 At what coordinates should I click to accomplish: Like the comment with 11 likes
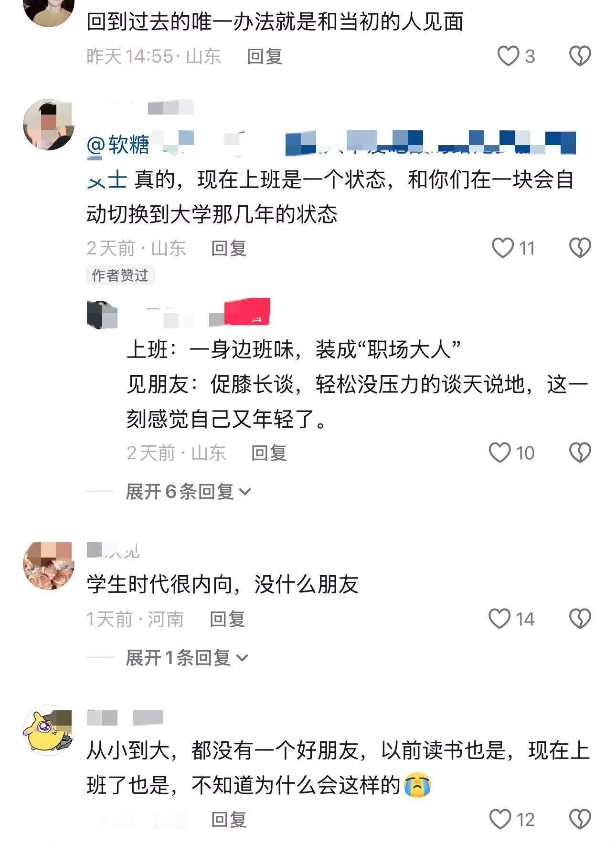503,248
